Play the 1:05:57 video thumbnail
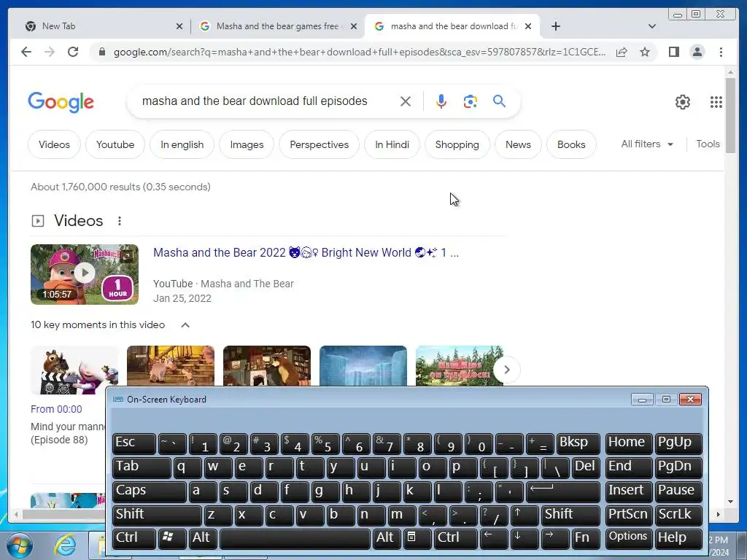Screen dimensions: 747x560 pos(85,274)
